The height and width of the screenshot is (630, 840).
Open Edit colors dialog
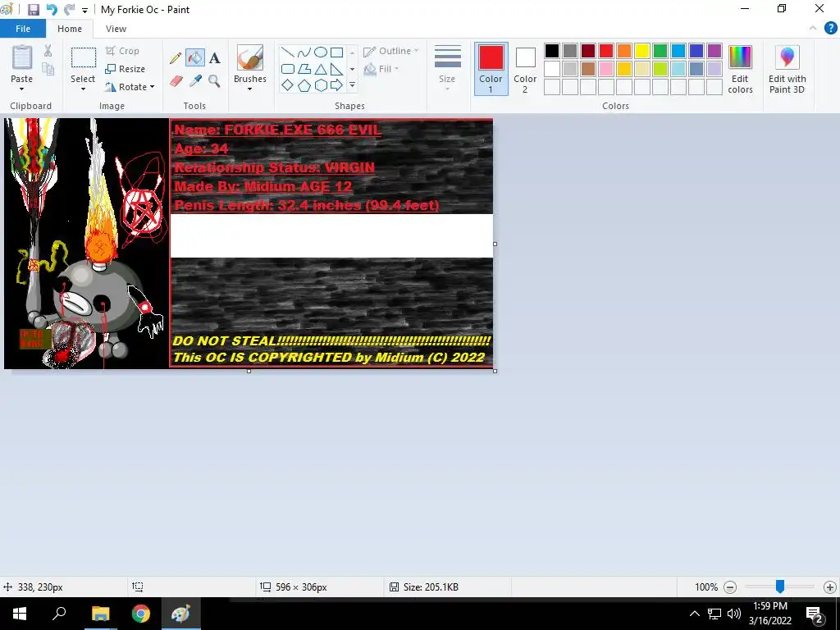click(741, 69)
